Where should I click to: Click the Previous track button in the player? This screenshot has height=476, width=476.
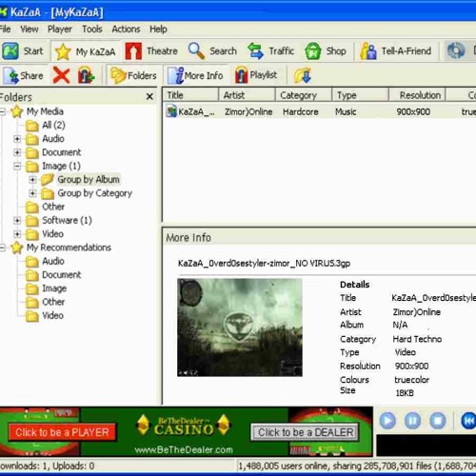(x=468, y=421)
